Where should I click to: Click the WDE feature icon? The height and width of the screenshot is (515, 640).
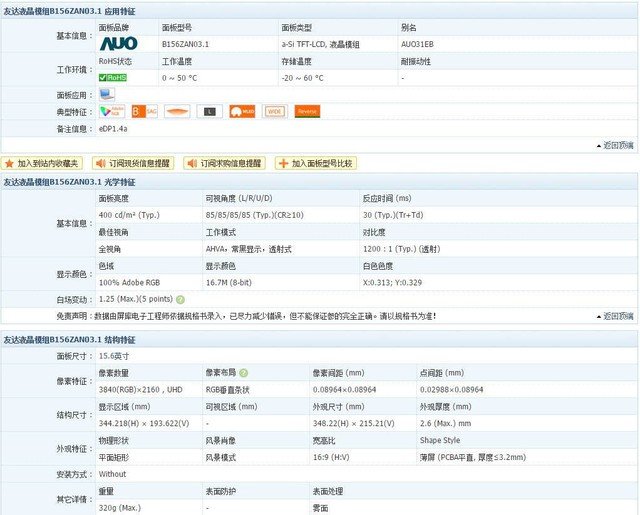click(x=274, y=111)
